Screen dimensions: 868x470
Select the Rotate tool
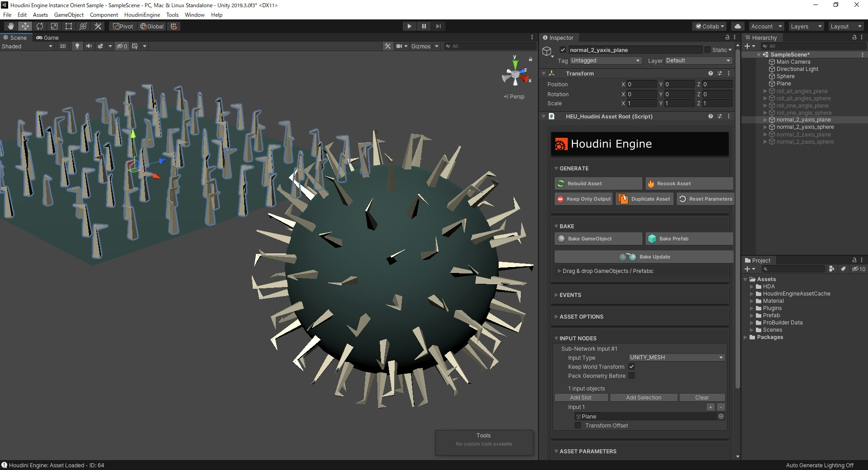point(40,26)
